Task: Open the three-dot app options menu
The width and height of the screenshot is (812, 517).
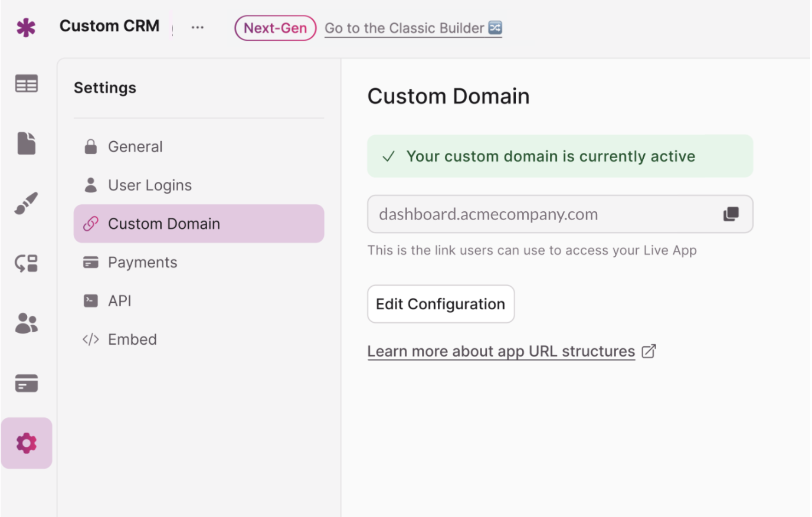Action: click(x=198, y=28)
